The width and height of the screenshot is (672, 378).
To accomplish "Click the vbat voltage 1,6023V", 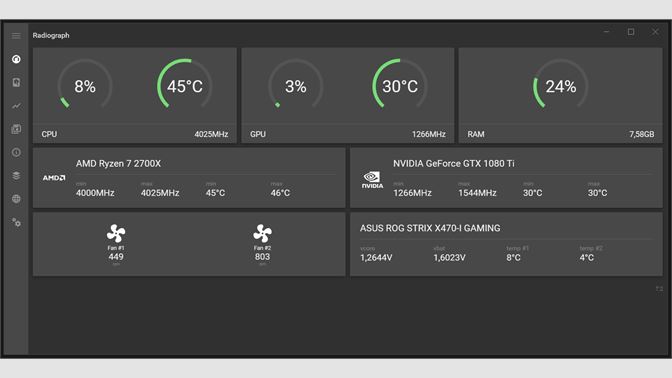I will pos(449,258).
